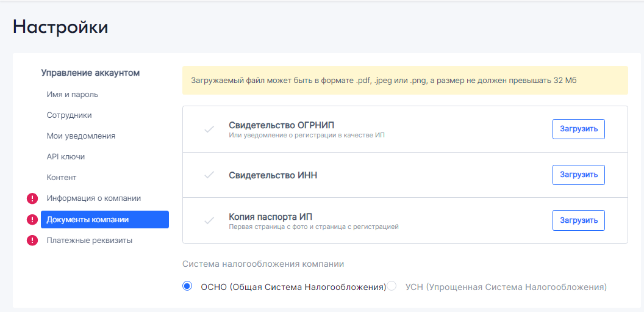Click the checkmark icon for Копия паспорта ИП
Screen dimensions: 644x312
[x=209, y=220]
